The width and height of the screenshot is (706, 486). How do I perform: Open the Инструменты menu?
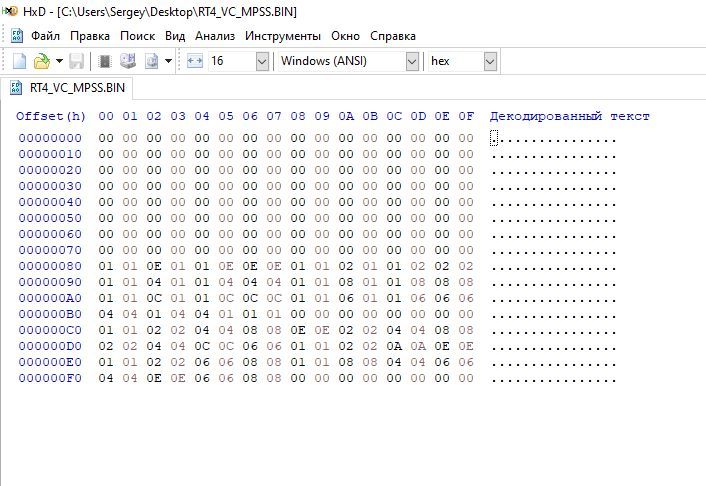pos(281,36)
